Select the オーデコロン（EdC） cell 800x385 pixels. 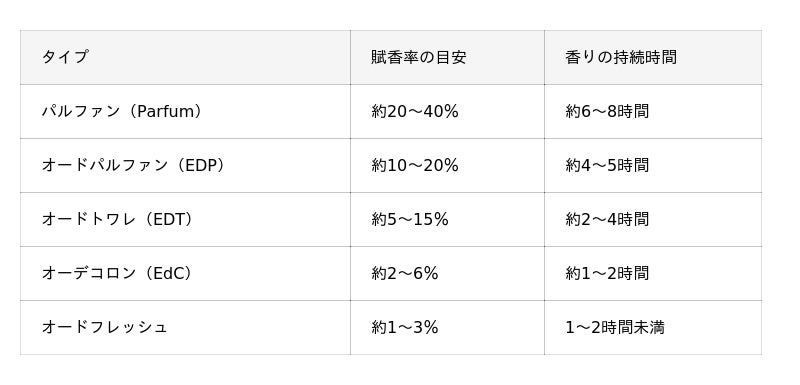coord(185,274)
